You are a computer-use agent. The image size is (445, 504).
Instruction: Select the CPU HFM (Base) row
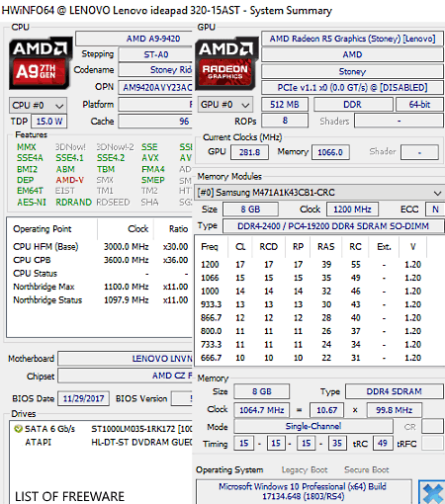tap(100, 247)
